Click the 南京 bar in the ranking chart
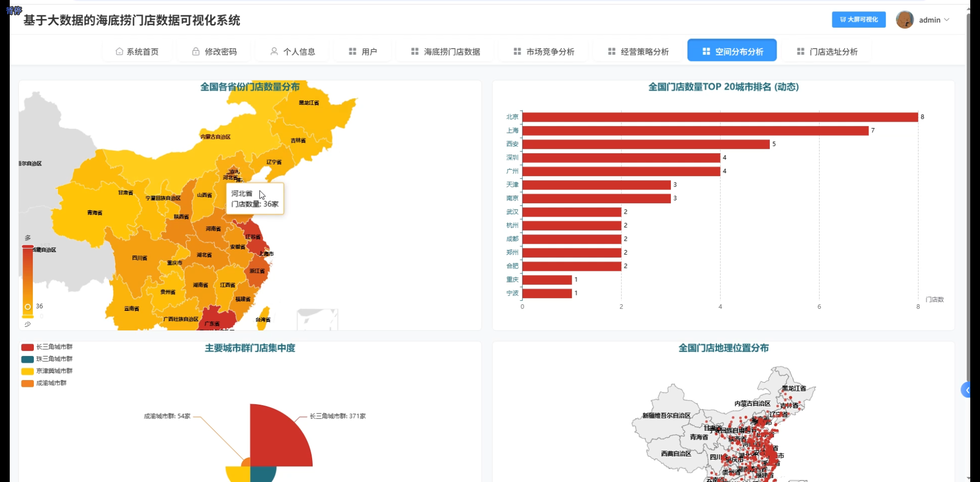980x482 pixels. [597, 198]
